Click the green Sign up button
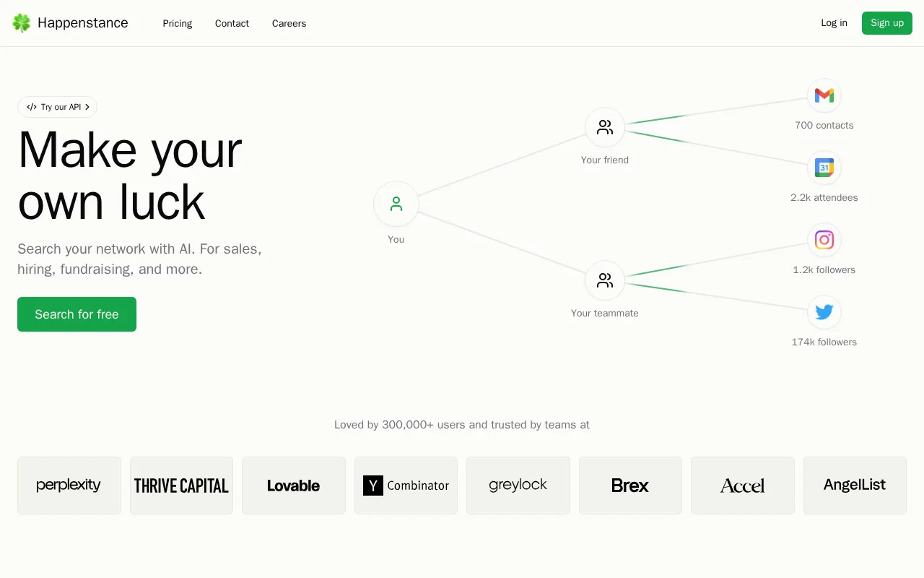 pyautogui.click(x=887, y=23)
